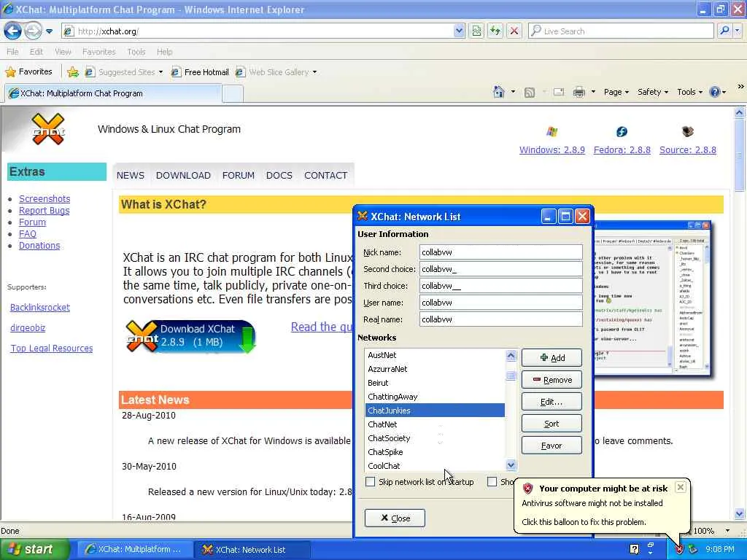The width and height of the screenshot is (747, 560).
Task: Click the Add network button
Action: click(x=551, y=358)
